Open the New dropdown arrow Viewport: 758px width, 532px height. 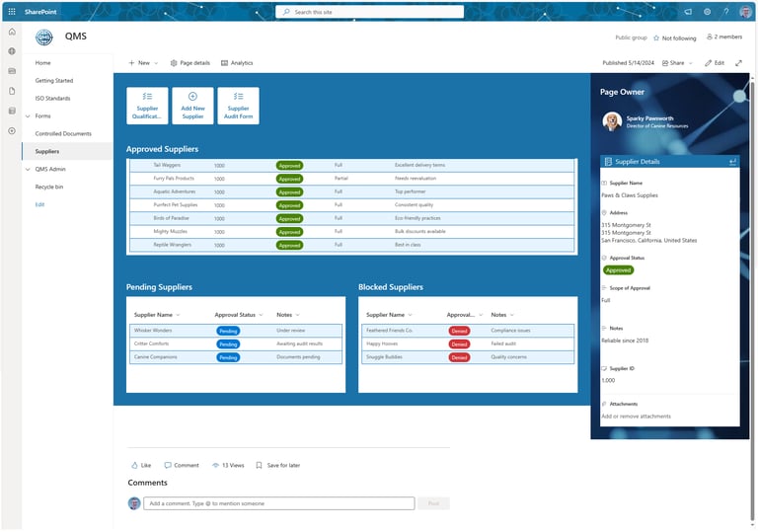[156, 63]
